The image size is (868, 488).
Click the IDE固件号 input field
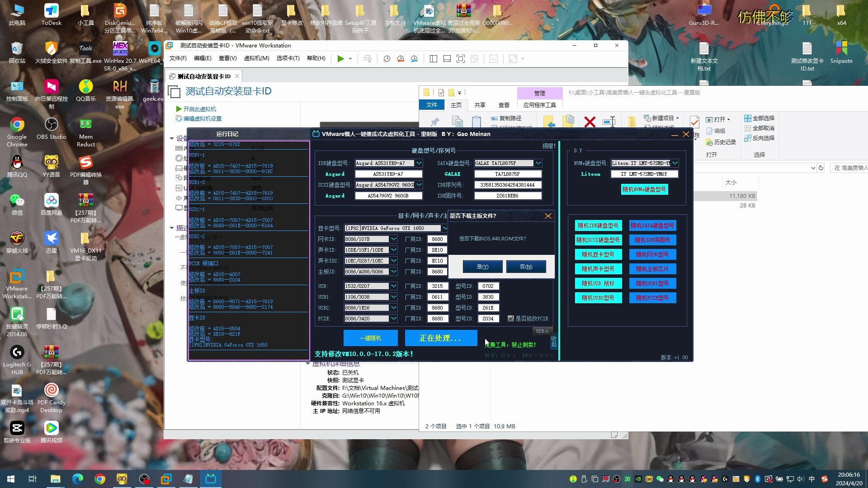(508, 196)
